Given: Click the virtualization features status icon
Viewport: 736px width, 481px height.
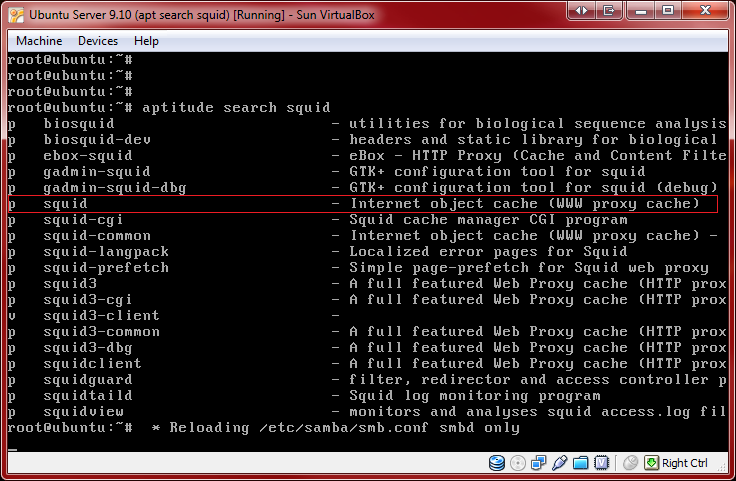Looking at the screenshot, I should point(602,463).
